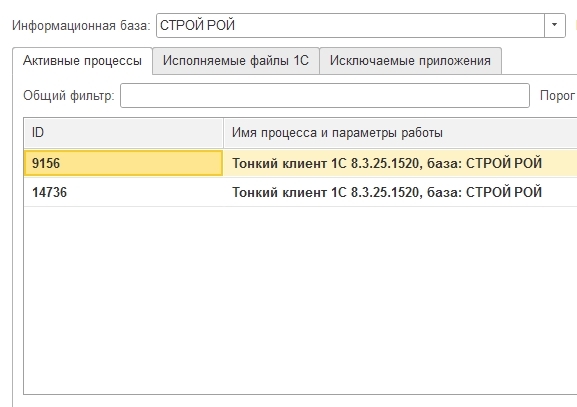This screenshot has height=407, width=577.
Task: Click the process name in row 14736
Action: click(x=387, y=192)
